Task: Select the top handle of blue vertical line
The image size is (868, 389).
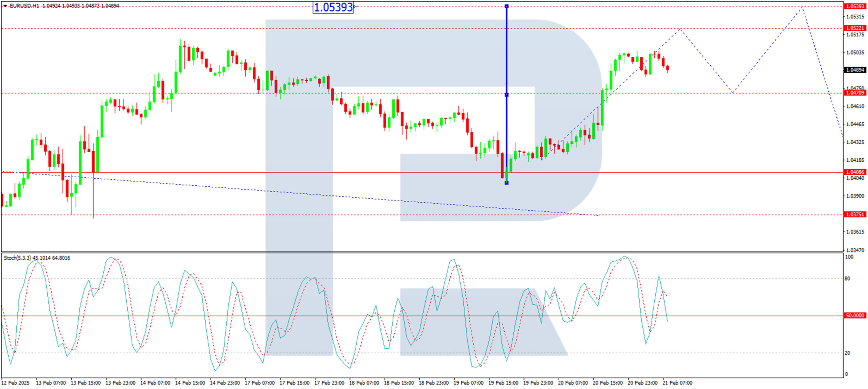Action: tap(506, 6)
